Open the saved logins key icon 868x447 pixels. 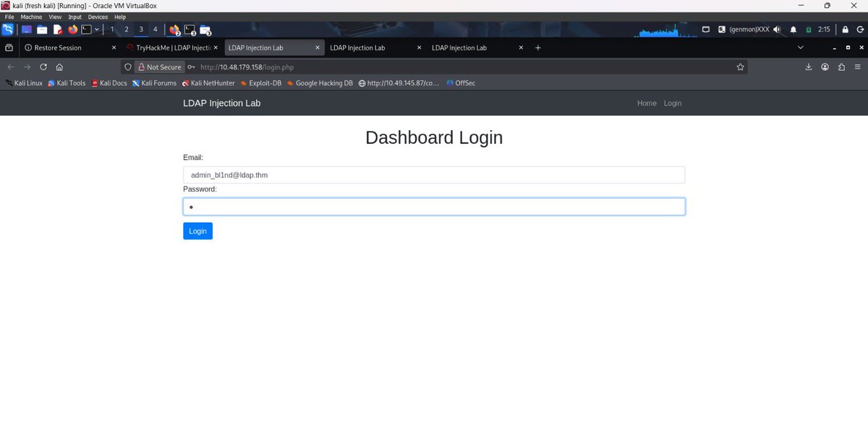click(191, 67)
